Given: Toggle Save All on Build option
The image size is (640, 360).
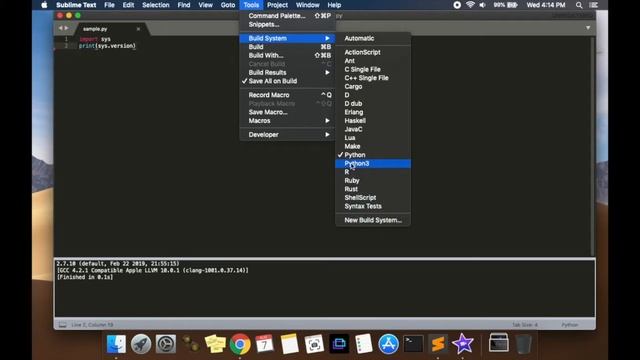Looking at the screenshot, I should 273,81.
